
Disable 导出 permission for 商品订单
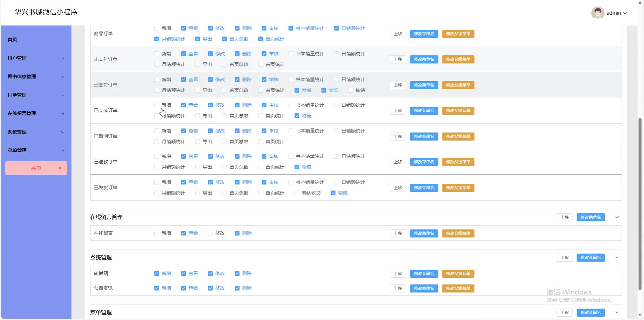[x=198, y=39]
